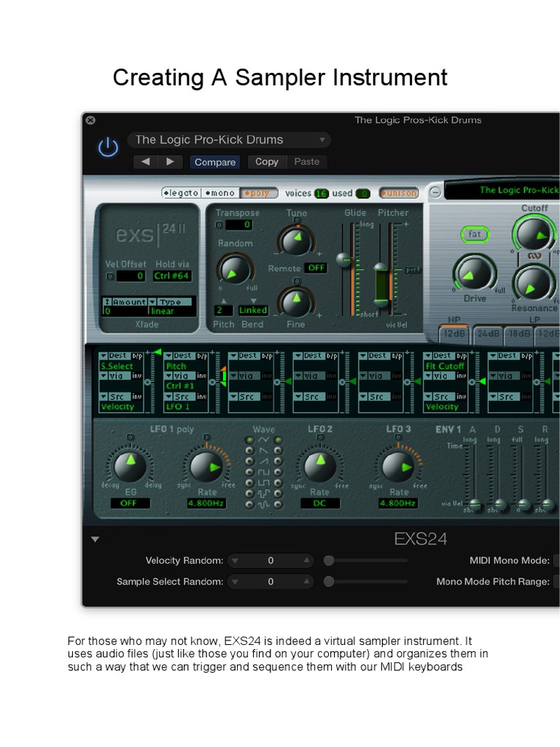Open the Linked pitch bend menu
This screenshot has height=747, width=560.
pos(253,310)
